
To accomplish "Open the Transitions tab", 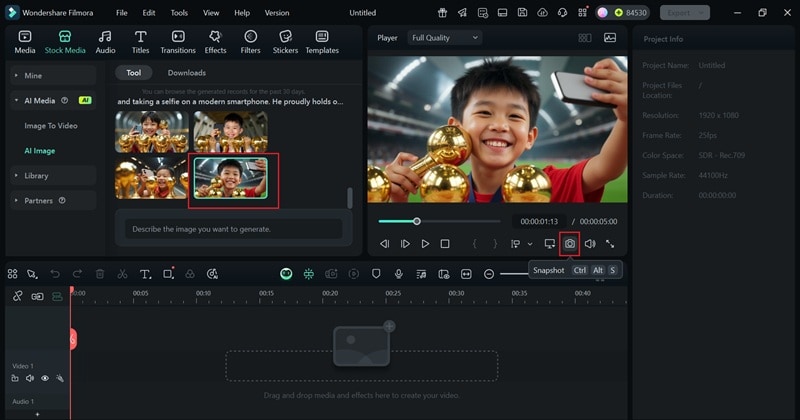I will point(178,42).
